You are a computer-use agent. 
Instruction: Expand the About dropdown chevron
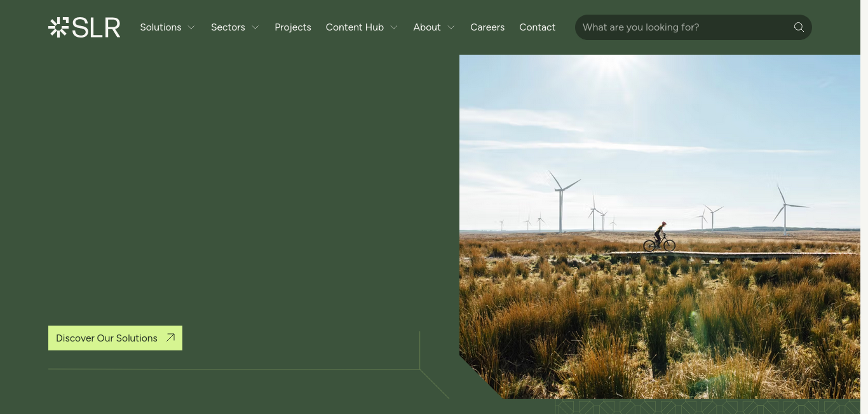click(x=451, y=27)
